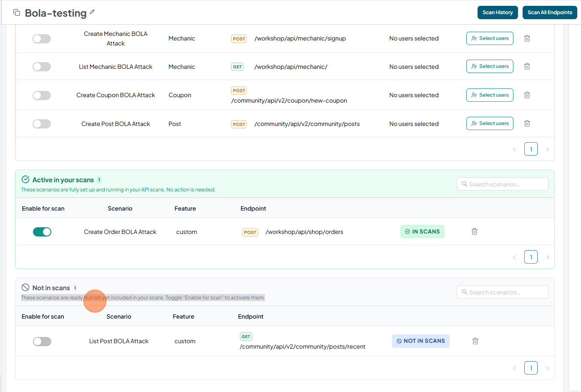The width and height of the screenshot is (581, 392).
Task: Turn on the List Mechanic BOLA Attack toggle
Action: 42,67
